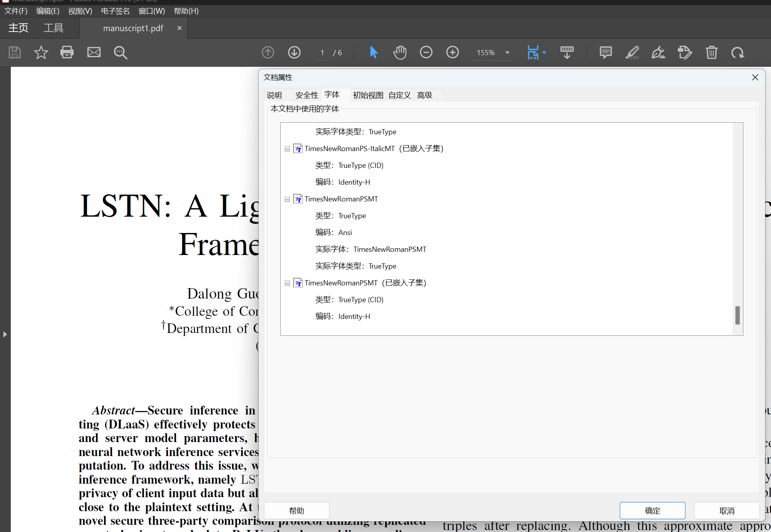This screenshot has width=771, height=532.
Task: Select the Hand pan tool
Action: point(399,52)
